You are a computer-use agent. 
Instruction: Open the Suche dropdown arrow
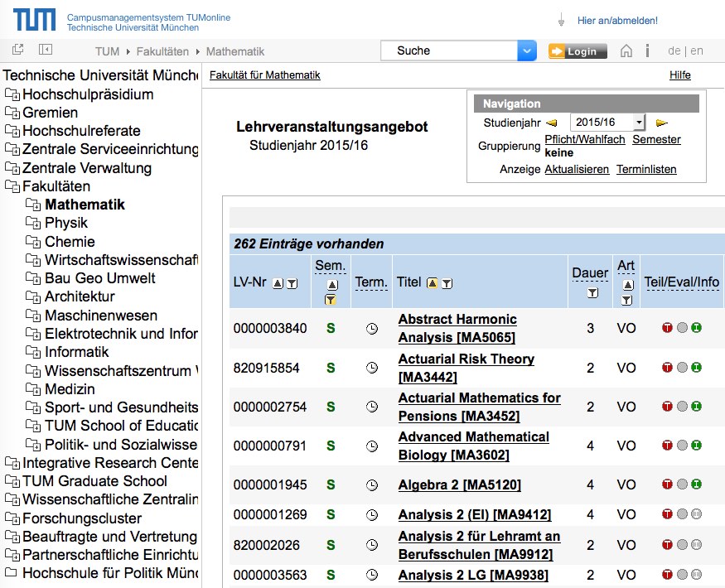point(527,51)
